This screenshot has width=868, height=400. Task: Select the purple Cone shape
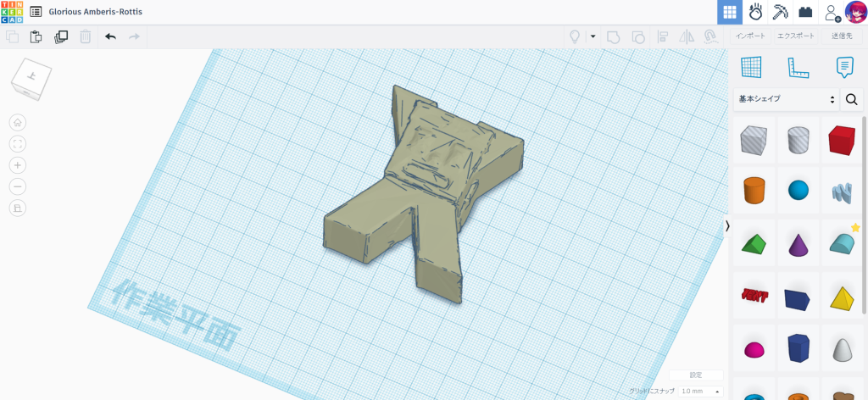point(798,244)
